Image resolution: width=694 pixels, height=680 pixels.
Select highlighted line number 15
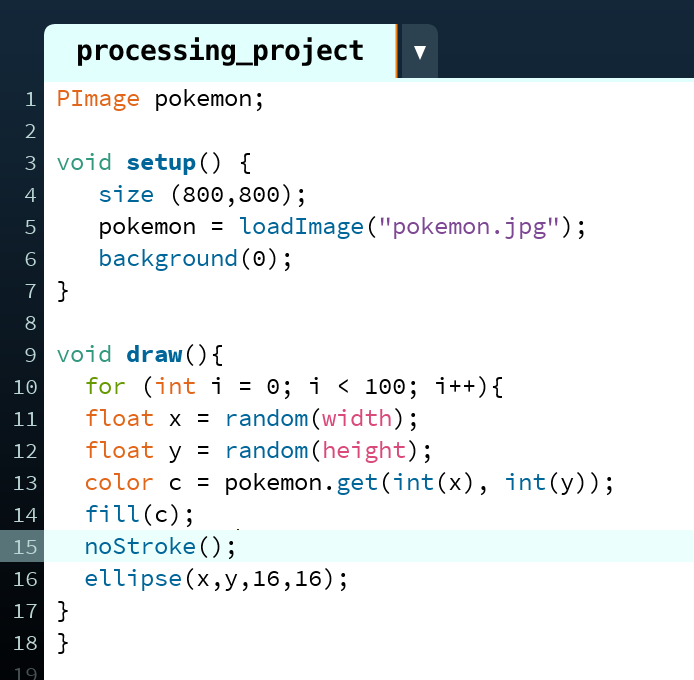(x=25, y=547)
